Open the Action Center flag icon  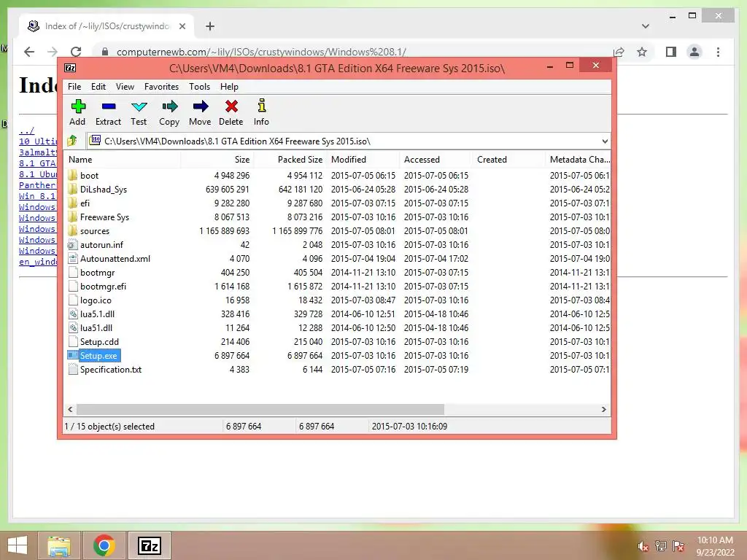(678, 546)
